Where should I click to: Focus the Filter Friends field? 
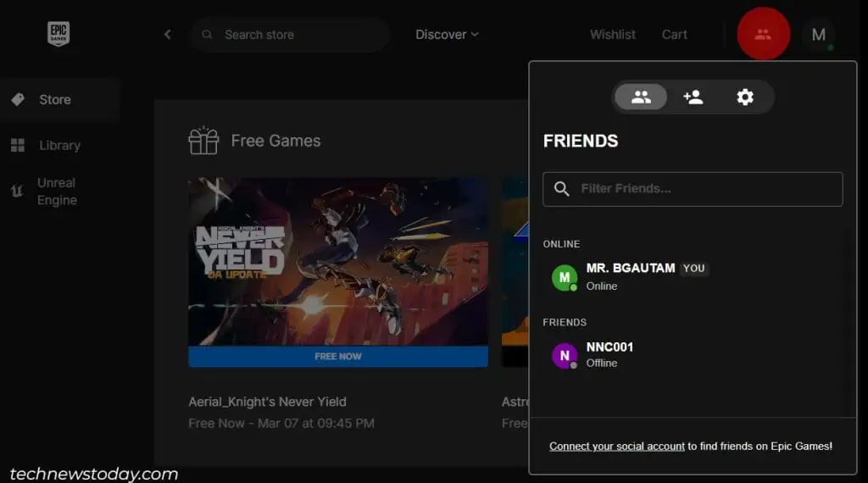click(693, 189)
